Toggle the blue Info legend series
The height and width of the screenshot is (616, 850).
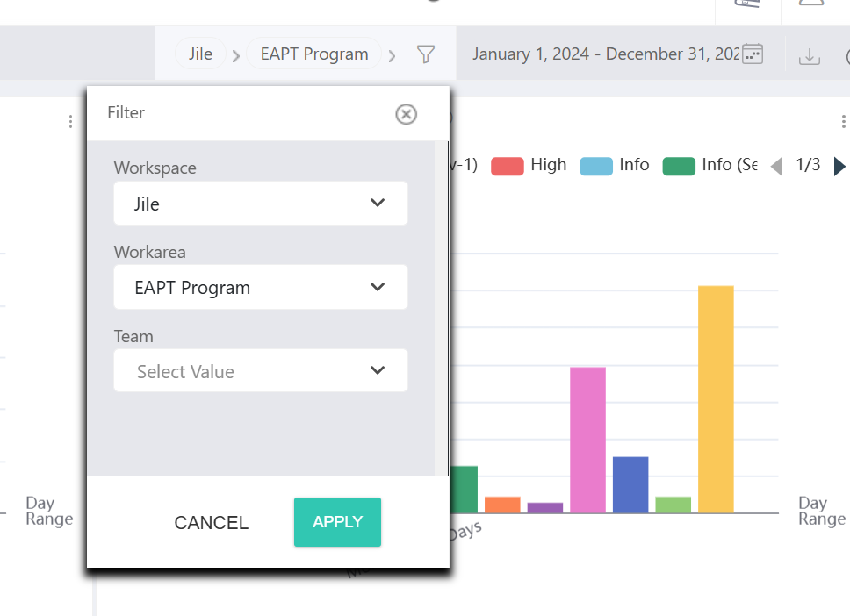coord(615,165)
